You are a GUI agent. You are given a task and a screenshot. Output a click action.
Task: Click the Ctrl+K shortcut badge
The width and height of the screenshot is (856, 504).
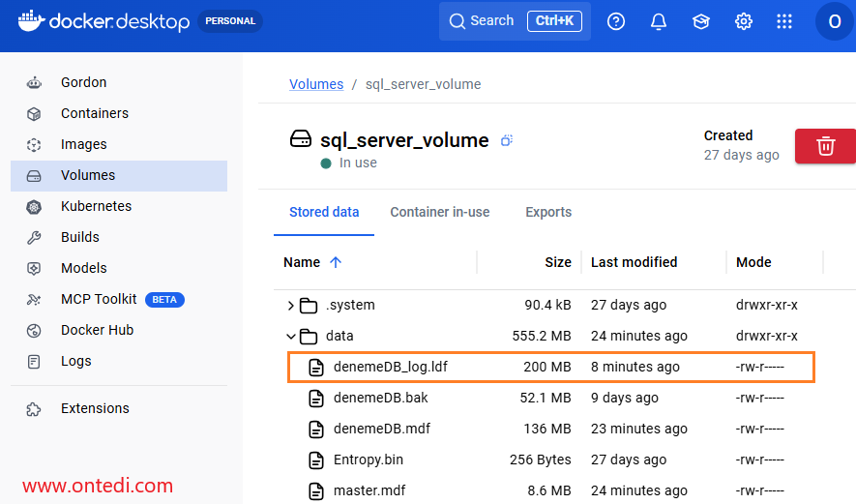click(554, 20)
